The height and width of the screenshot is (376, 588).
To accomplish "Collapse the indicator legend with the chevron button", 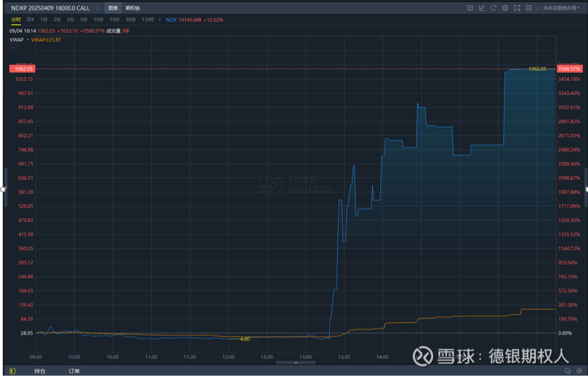I will coord(14,48).
